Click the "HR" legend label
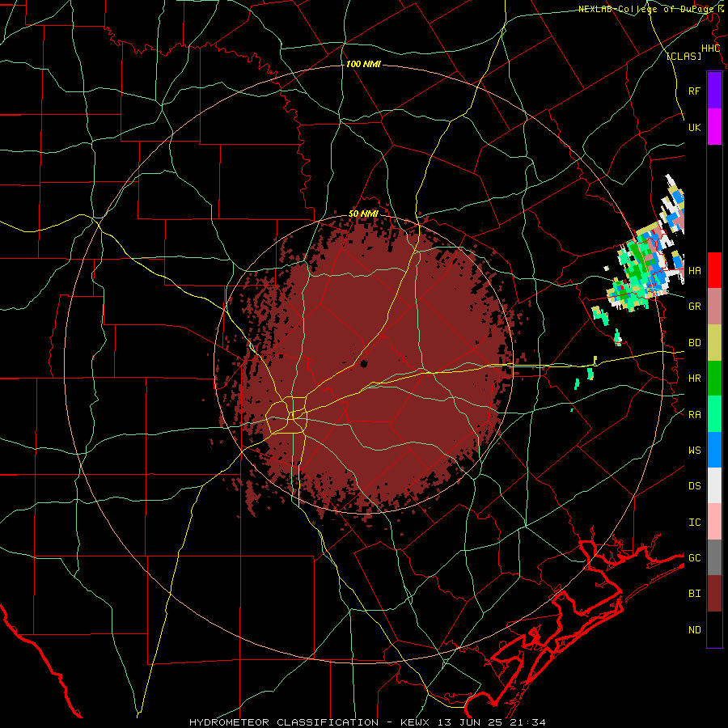Image resolution: width=728 pixels, height=728 pixels. tap(694, 379)
